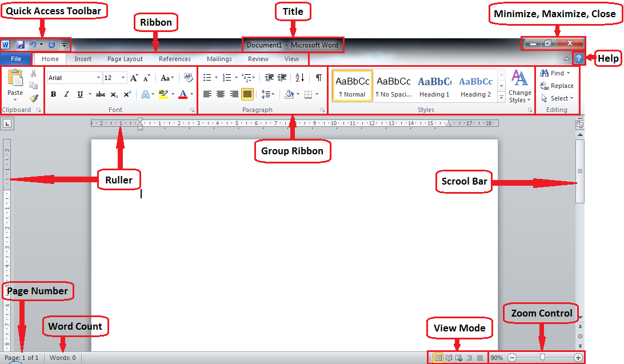
Task: Open the File tab
Action: pos(16,59)
